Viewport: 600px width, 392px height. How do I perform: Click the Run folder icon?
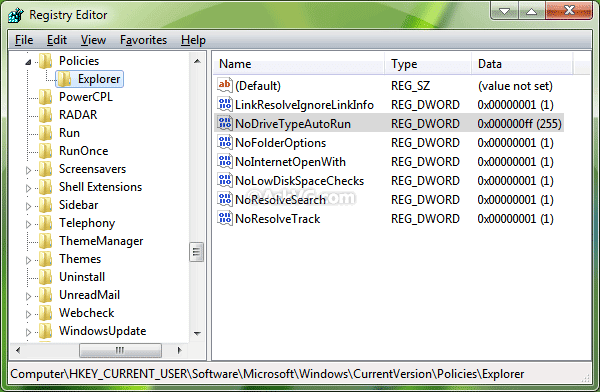[x=46, y=133]
